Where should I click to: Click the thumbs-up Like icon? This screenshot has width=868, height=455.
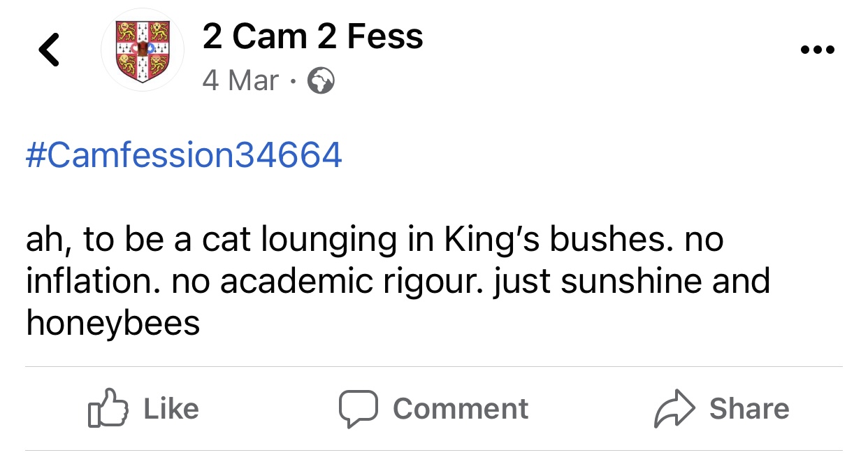108,409
